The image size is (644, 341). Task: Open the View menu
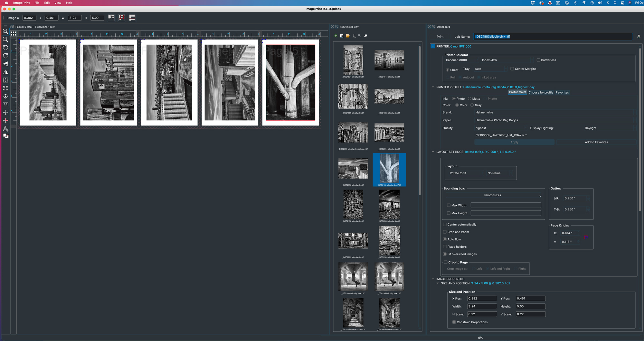58,3
